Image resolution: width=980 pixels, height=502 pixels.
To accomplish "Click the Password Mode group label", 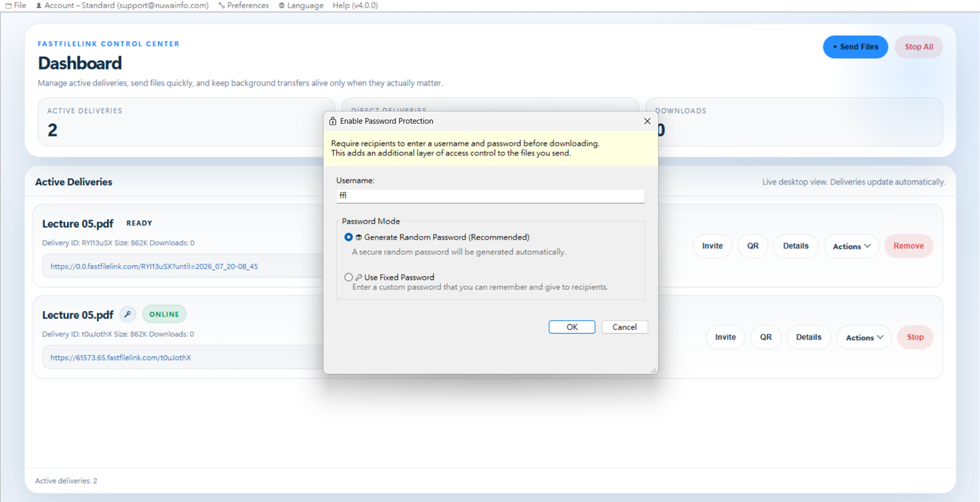I will 371,221.
